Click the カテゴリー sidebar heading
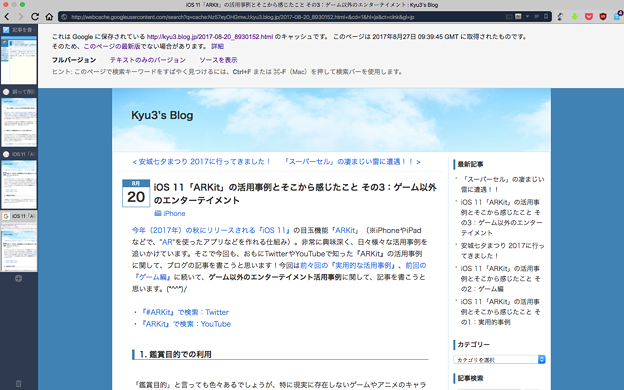This screenshot has width=624, height=390. tap(474, 345)
